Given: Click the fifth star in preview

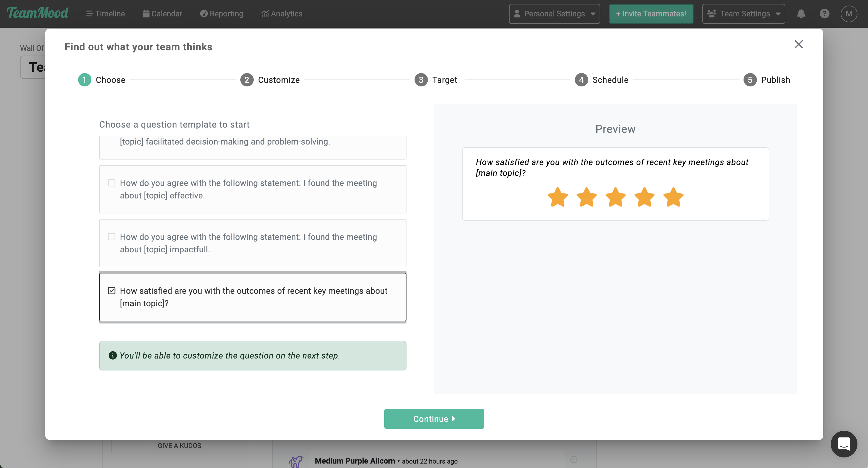Looking at the screenshot, I should click(673, 197).
